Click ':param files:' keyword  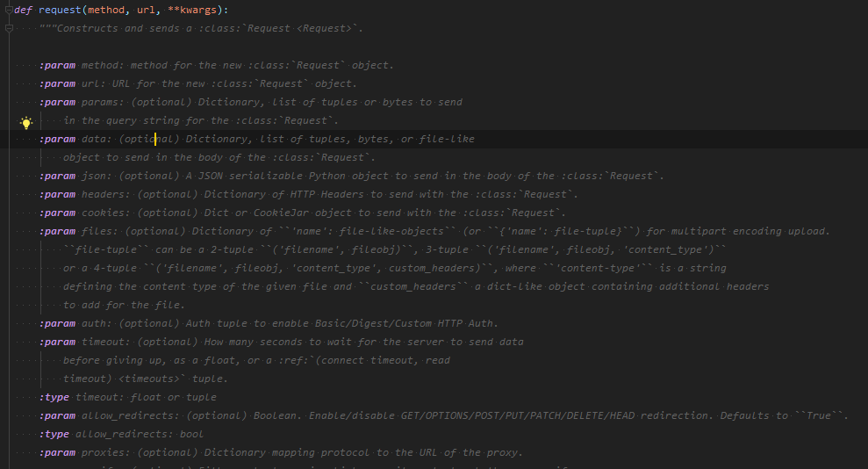pos(57,231)
